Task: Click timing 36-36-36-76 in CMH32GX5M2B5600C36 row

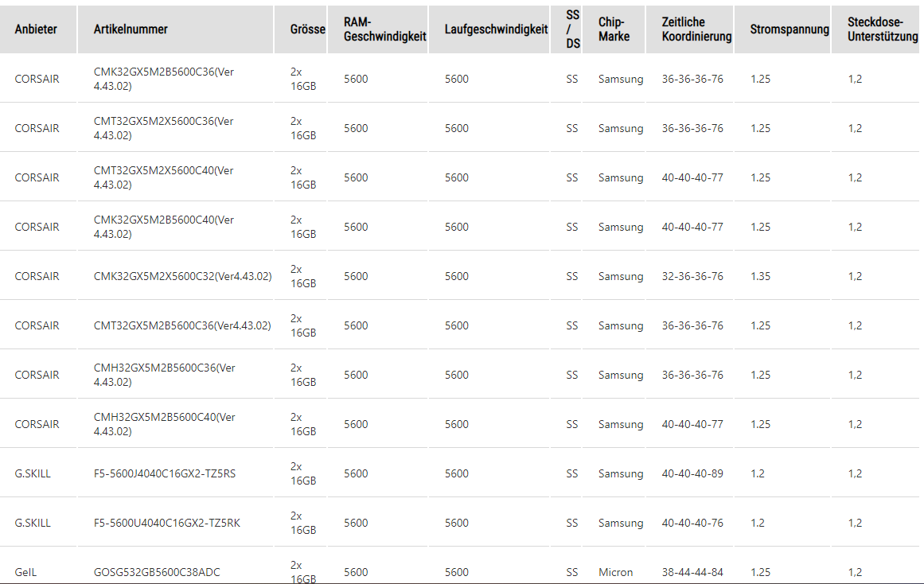Action: click(692, 375)
